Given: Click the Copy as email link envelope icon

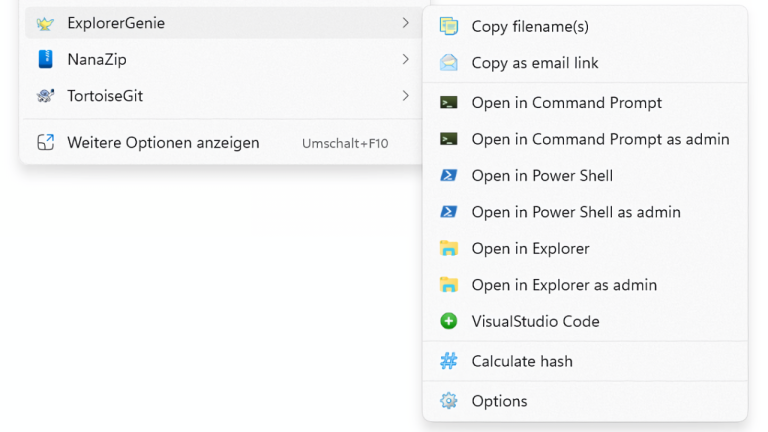Looking at the screenshot, I should tap(449, 63).
